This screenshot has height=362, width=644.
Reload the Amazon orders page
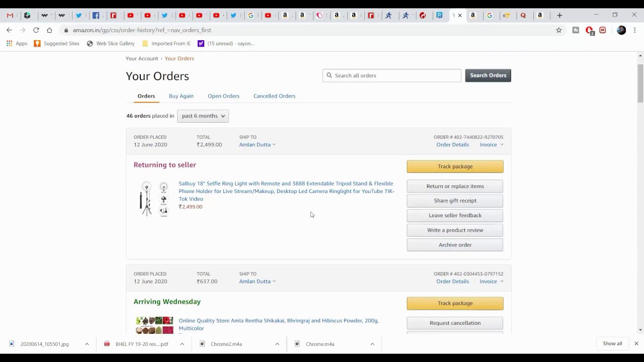[x=36, y=30]
